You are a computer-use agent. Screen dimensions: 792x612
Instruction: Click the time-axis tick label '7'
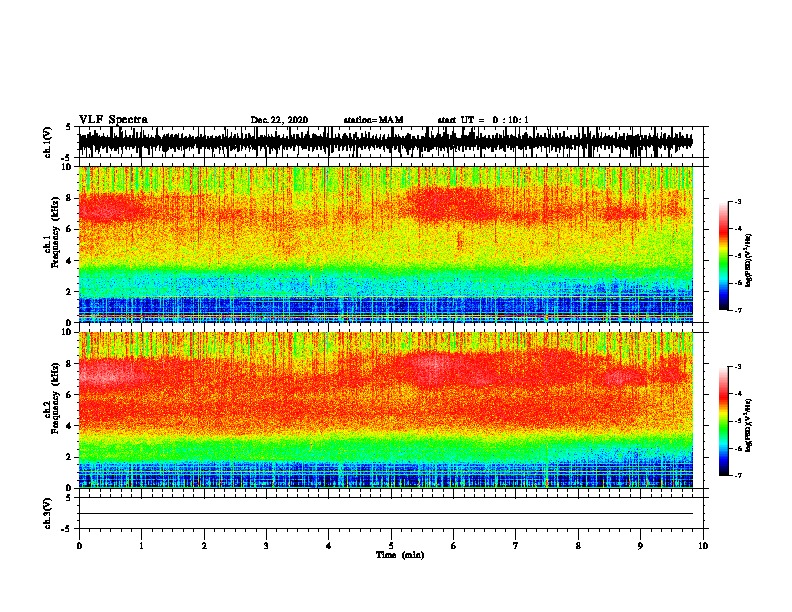pos(516,546)
